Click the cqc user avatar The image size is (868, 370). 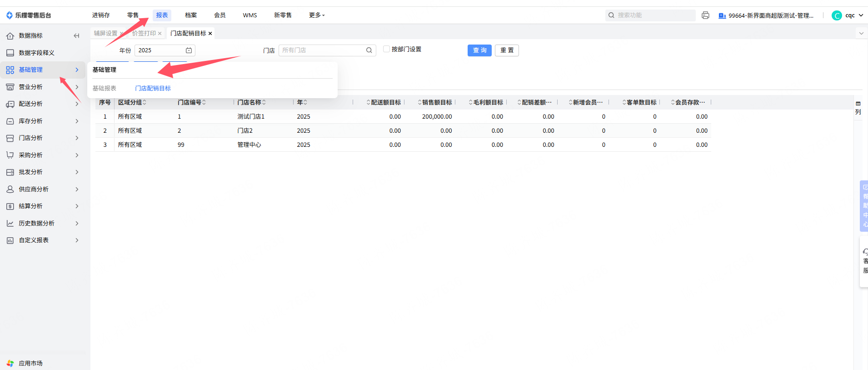[x=837, y=15]
